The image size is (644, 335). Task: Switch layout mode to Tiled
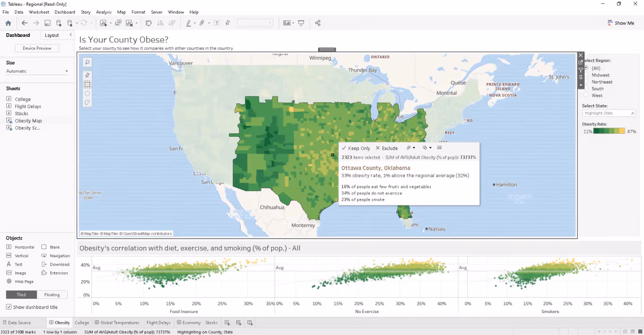pos(21,294)
